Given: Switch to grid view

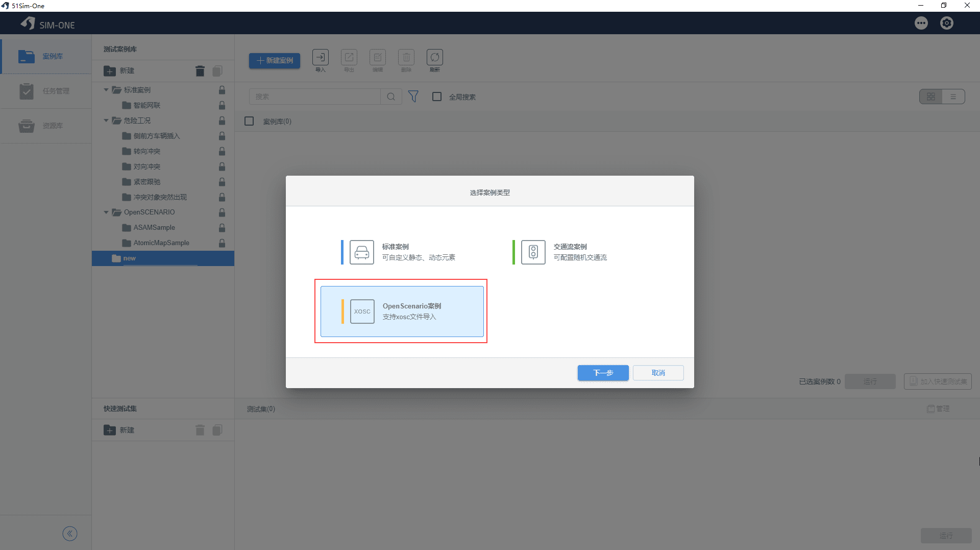Looking at the screenshot, I should [x=931, y=97].
